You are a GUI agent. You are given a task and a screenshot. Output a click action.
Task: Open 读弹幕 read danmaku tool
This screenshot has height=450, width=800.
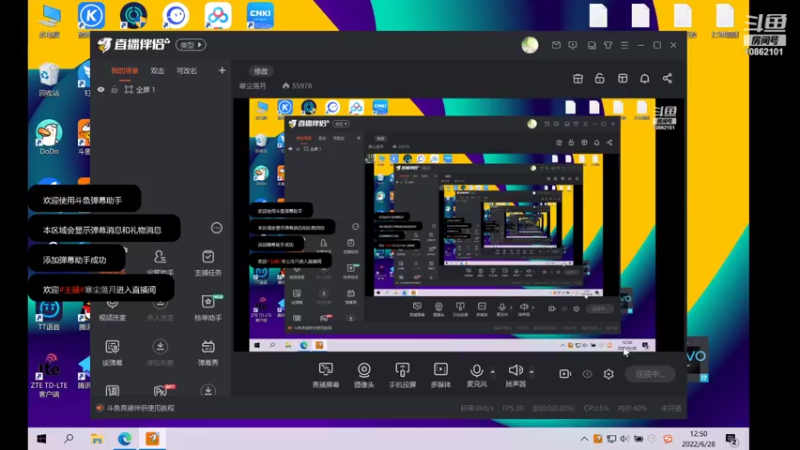112,353
